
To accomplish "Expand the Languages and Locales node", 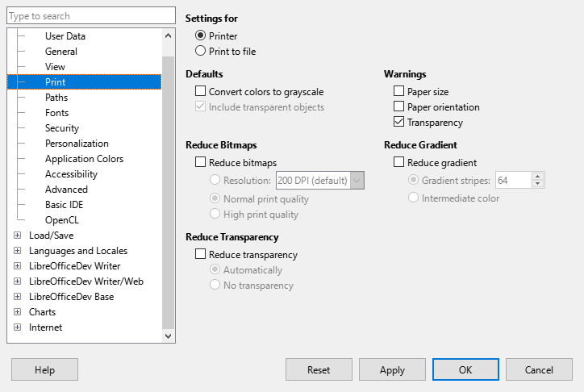I will [x=17, y=251].
